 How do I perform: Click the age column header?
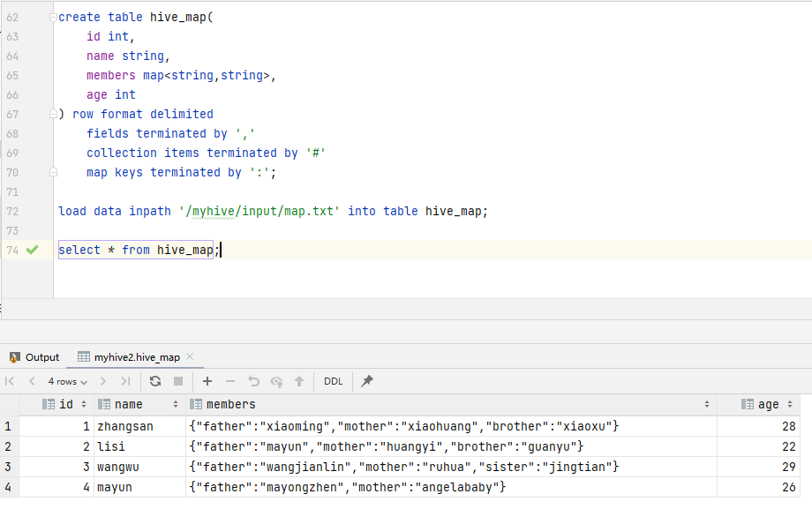759,404
